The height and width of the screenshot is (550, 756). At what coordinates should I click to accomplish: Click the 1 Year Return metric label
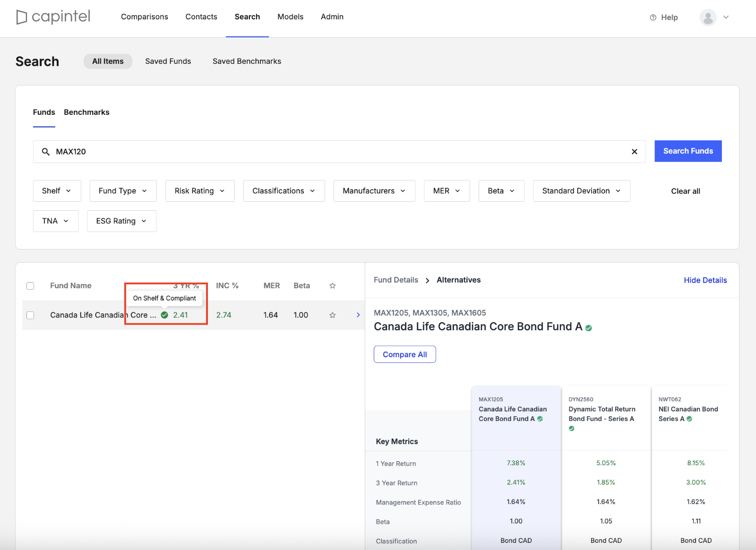tap(396, 464)
